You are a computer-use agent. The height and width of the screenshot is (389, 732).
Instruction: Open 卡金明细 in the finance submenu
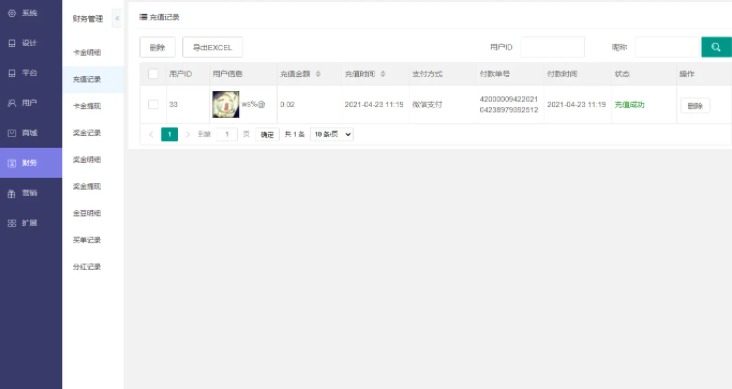coord(87,52)
